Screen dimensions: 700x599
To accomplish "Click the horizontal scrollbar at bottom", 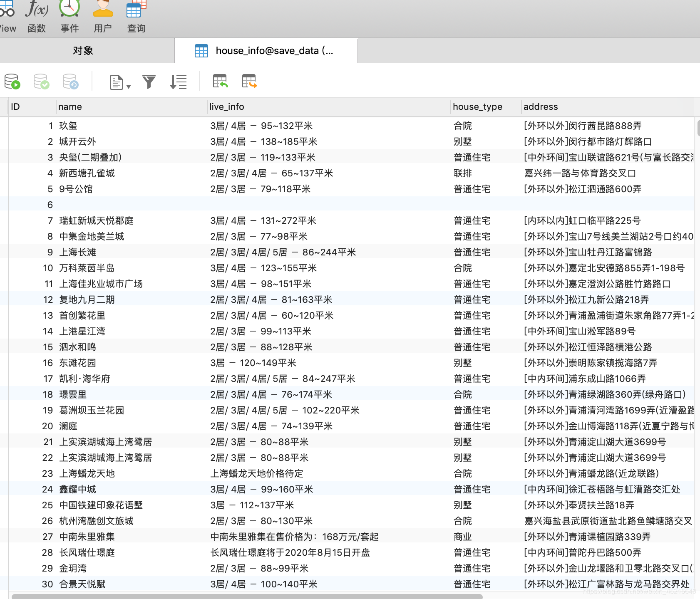I will pyautogui.click(x=247, y=596).
